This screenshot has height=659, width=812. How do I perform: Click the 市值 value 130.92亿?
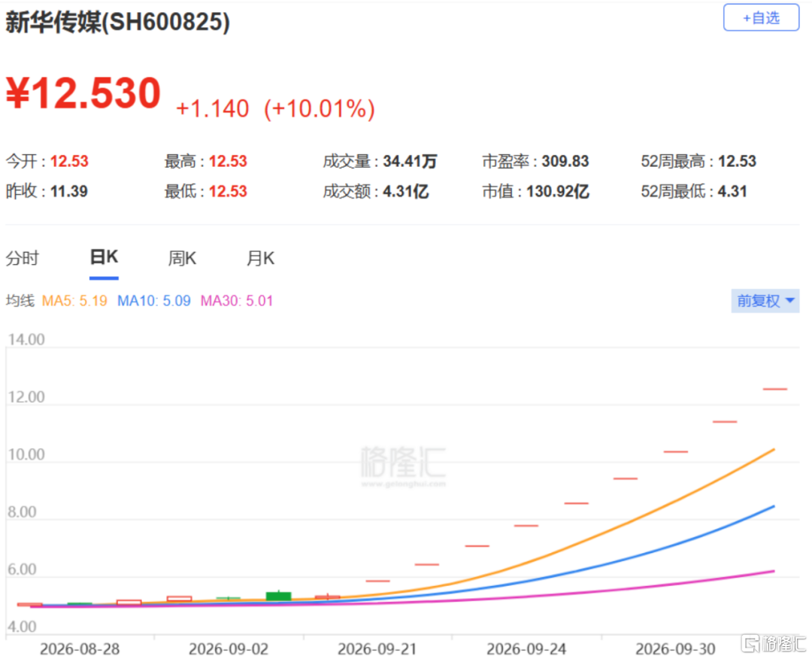558,191
